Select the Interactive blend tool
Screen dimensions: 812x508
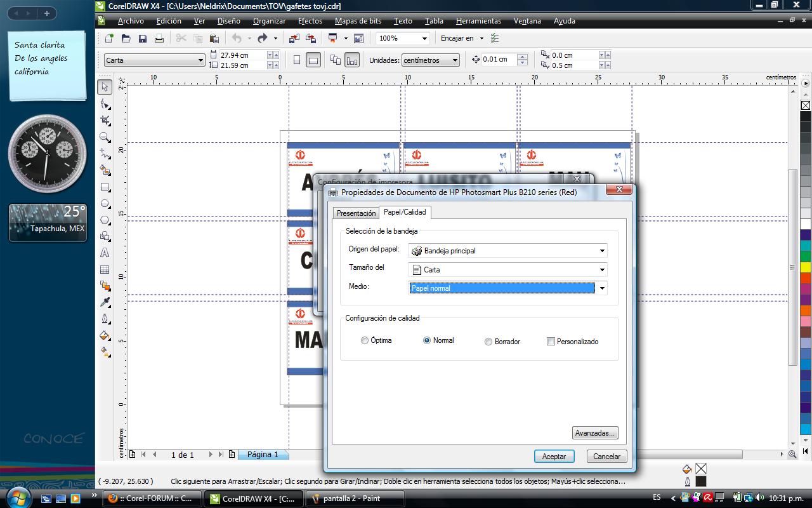tap(105, 286)
